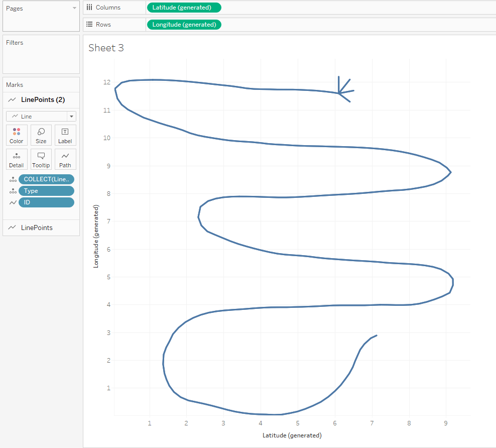The width and height of the screenshot is (496, 448).
Task: Click path icon beside ID pill
Action: click(x=13, y=202)
